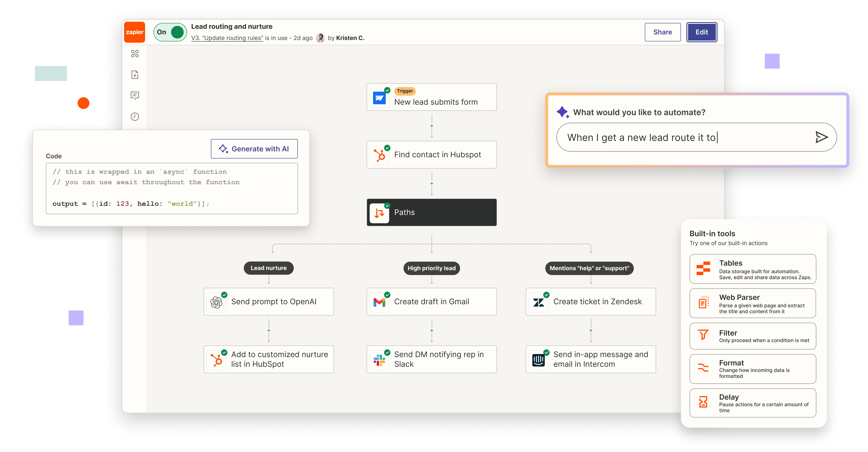Add step below Create ticket in Zendesk
Screen dimensions: 868x452
coord(591,330)
